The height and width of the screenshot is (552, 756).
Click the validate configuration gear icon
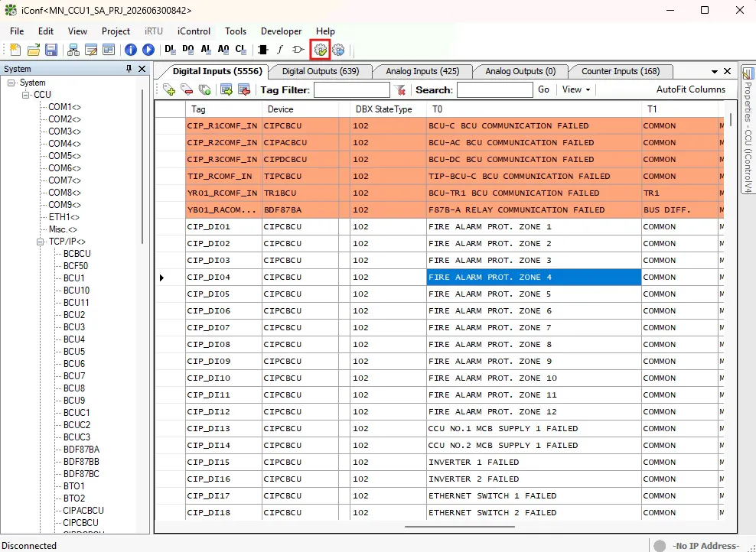320,50
